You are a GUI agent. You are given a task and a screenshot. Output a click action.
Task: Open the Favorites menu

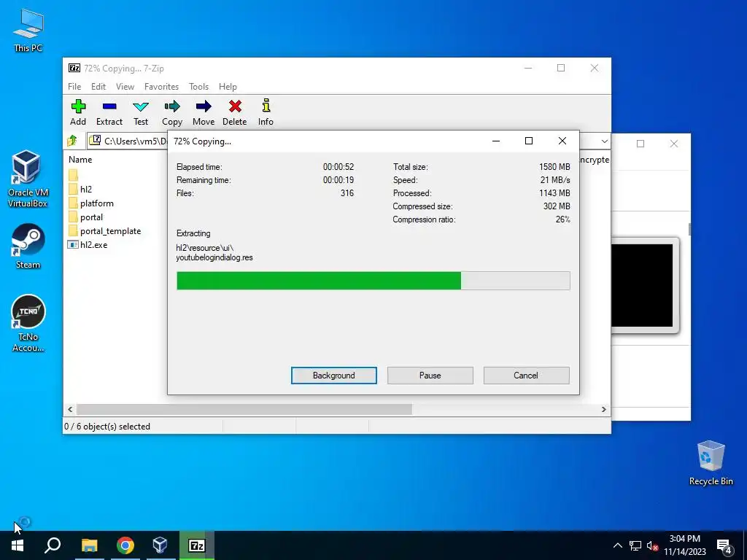point(161,87)
